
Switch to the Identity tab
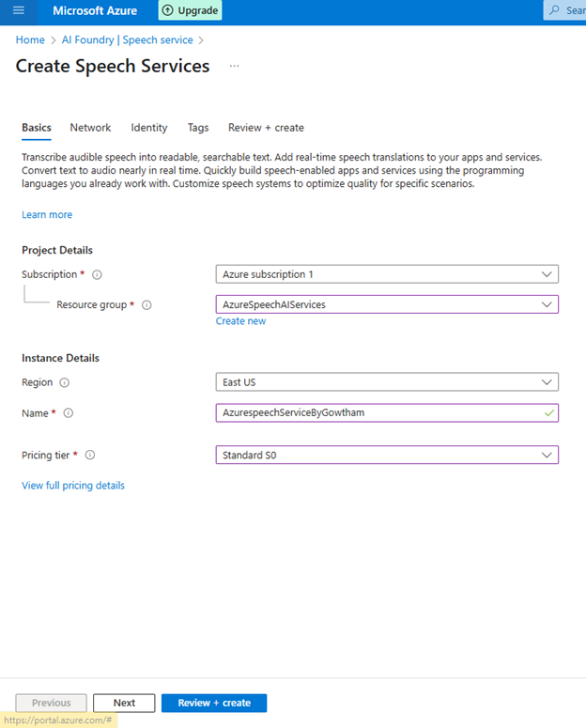click(x=149, y=128)
